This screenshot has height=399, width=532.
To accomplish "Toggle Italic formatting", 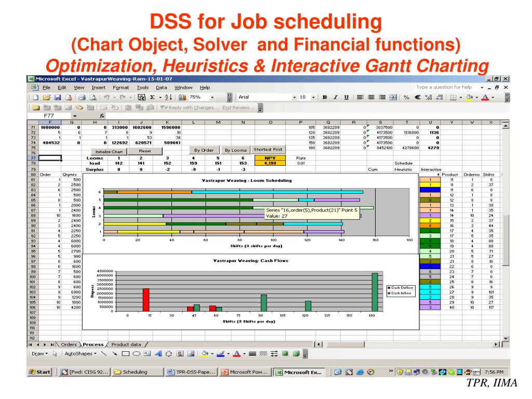I will 336,97.
